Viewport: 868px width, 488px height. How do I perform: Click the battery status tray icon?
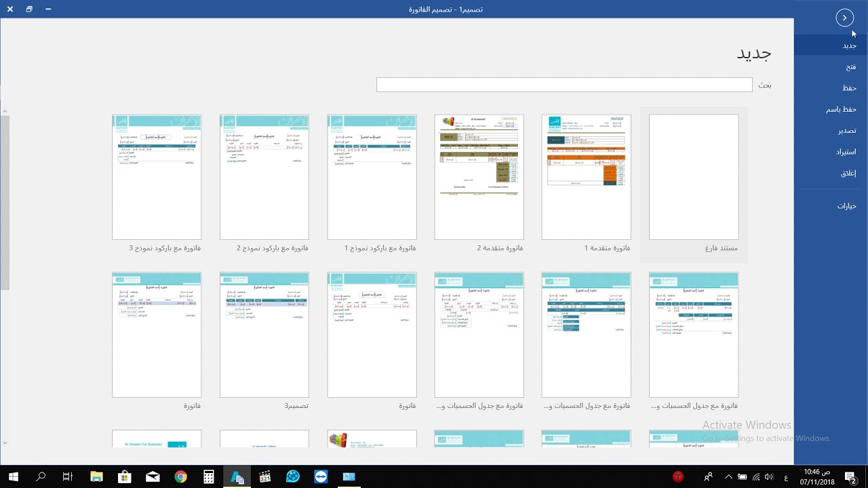743,477
